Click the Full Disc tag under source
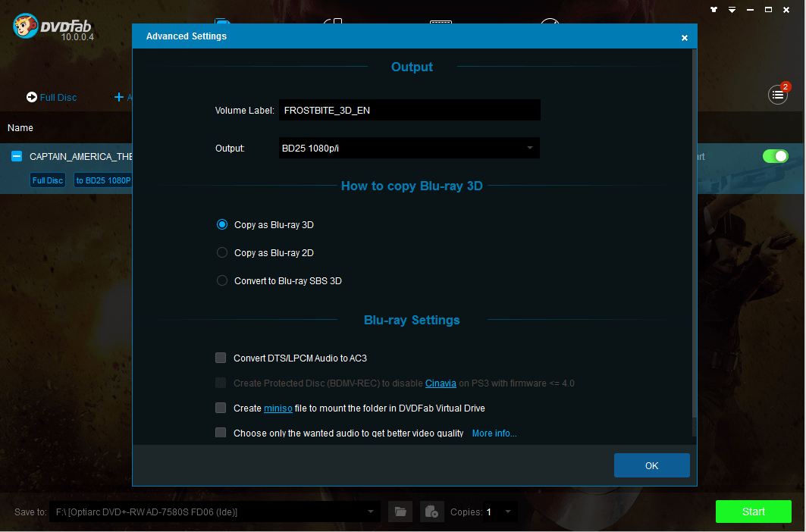This screenshot has width=806, height=532. pyautogui.click(x=48, y=180)
